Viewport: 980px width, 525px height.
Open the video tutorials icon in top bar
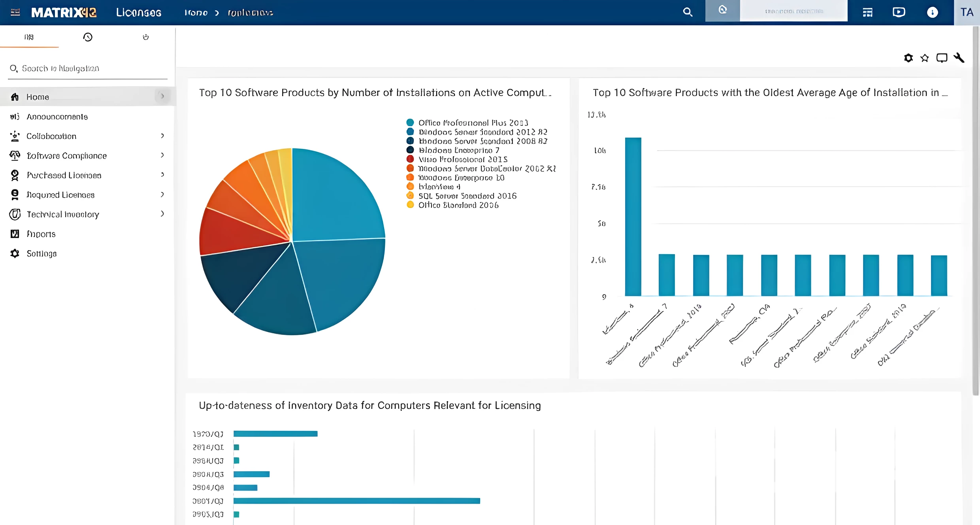(x=899, y=12)
